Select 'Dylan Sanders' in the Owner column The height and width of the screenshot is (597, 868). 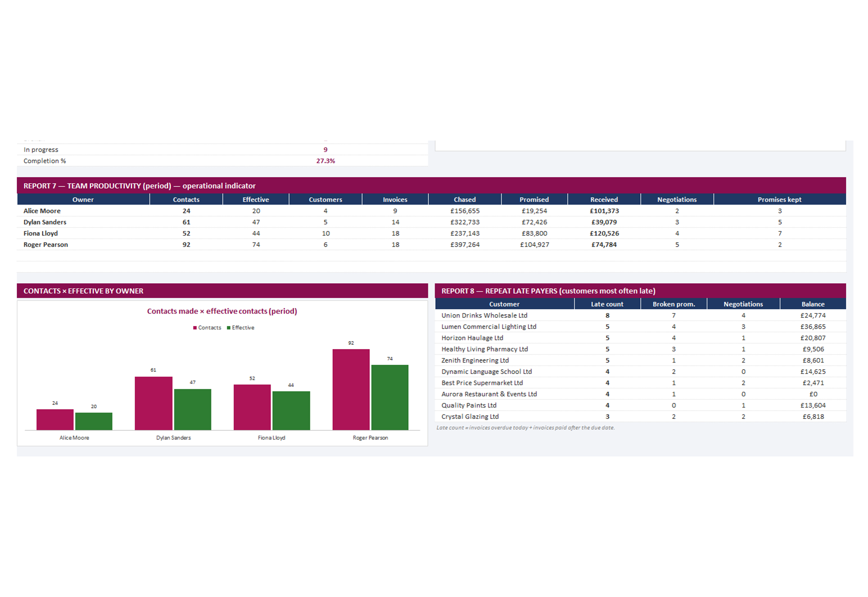45,222
